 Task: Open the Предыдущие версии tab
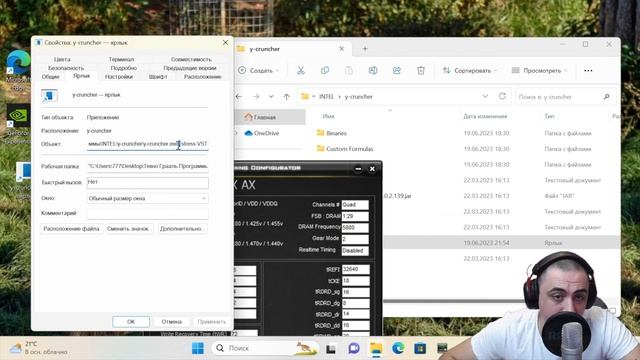click(x=190, y=68)
